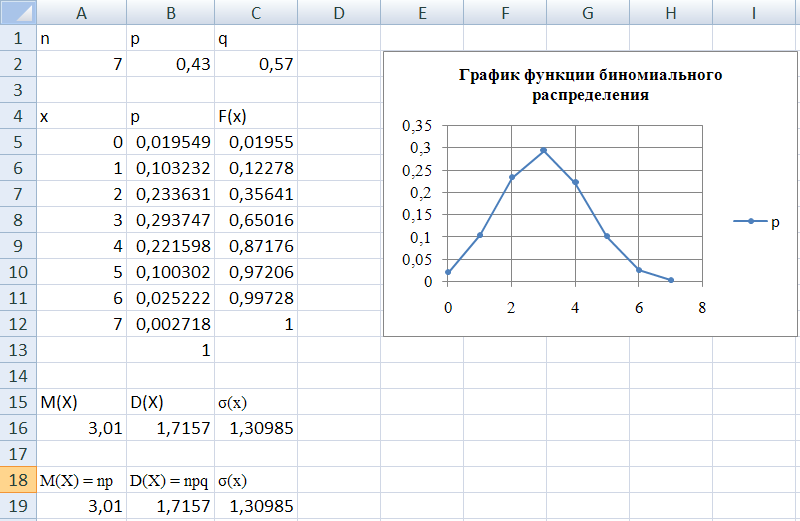Select cell with probability 0,221598
Image resolution: width=800 pixels, height=521 pixels.
[170, 246]
